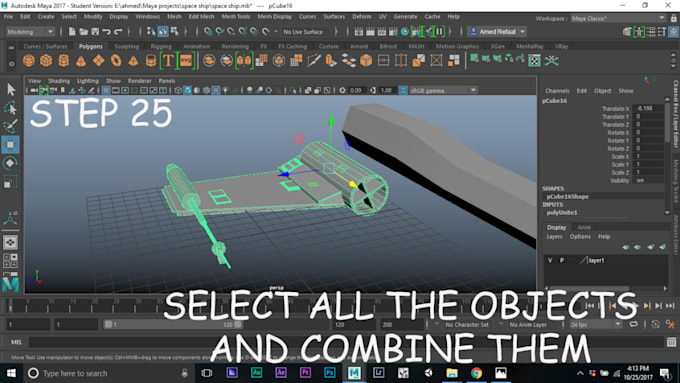Open the 24 fps frame rate dropdown
Image resolution: width=680 pixels, height=383 pixels.
coord(595,324)
